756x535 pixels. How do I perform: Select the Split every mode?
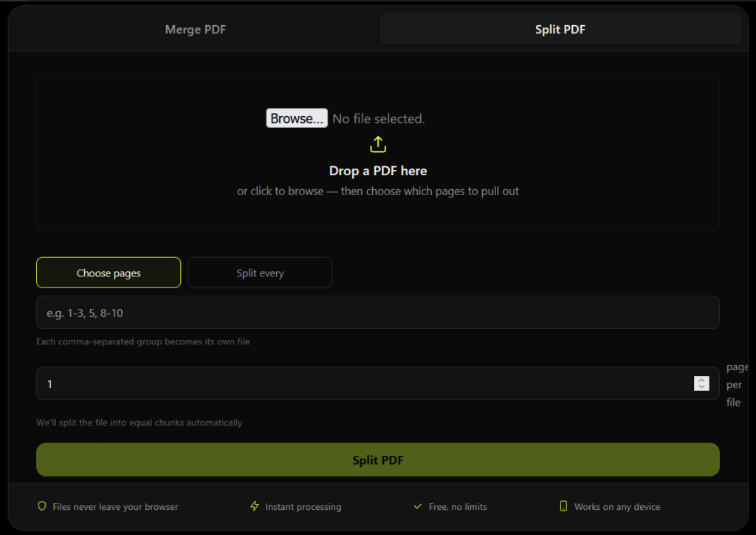click(260, 273)
